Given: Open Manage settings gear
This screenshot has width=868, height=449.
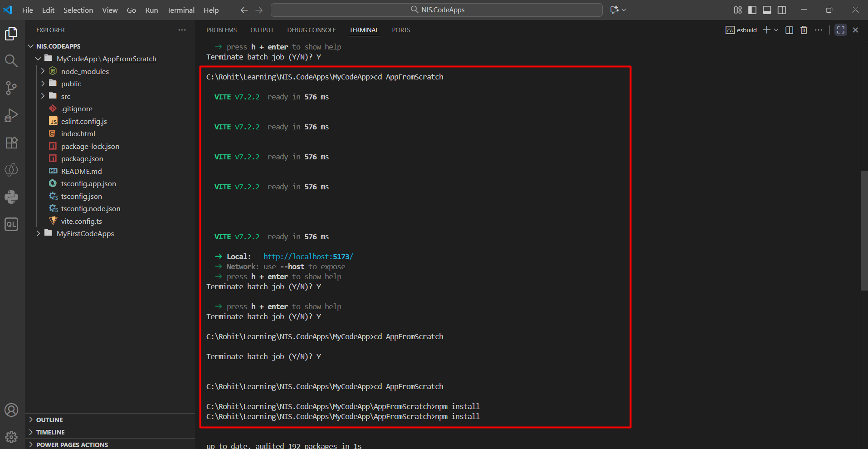Looking at the screenshot, I should pos(11,437).
